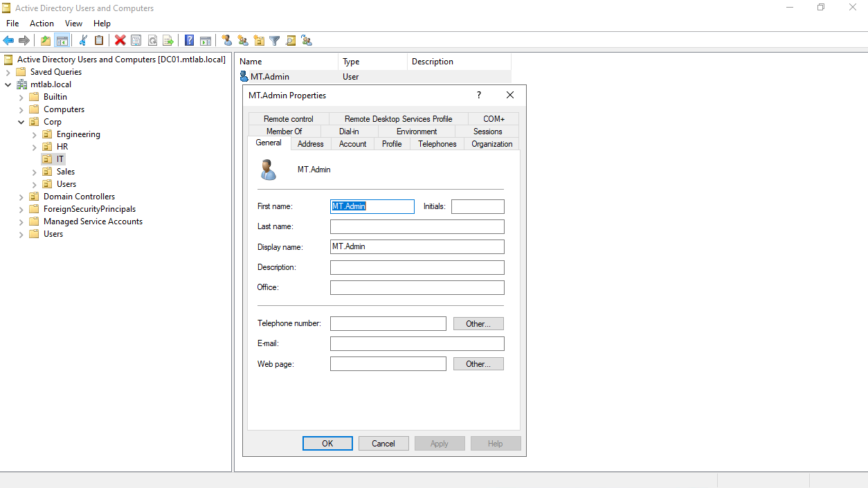Click the Find objects magnifier icon
868x488 pixels.
291,40
